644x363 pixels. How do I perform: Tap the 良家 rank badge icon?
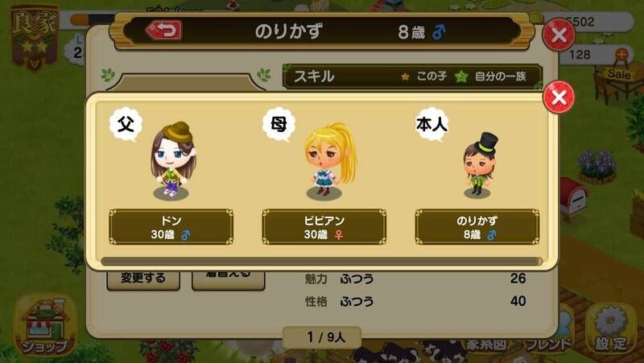[x=35, y=38]
